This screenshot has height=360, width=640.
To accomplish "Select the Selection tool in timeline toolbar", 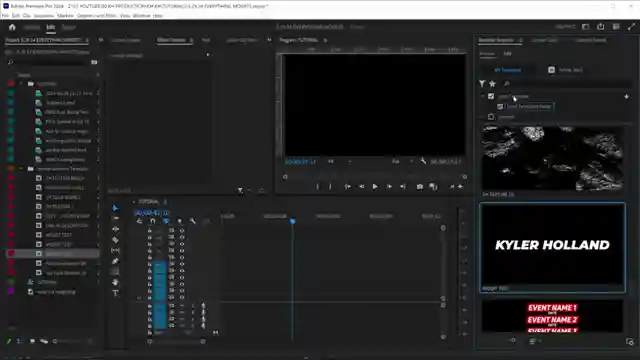I will pos(116,208).
